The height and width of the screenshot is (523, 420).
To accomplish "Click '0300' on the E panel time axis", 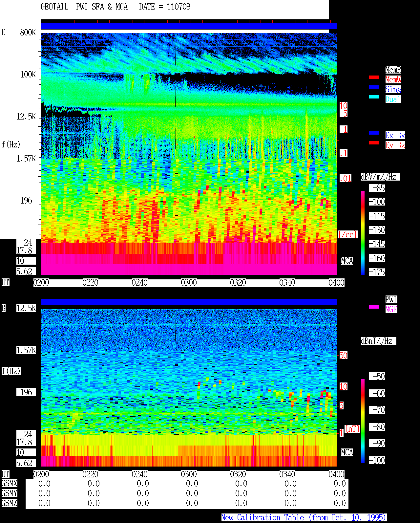I will pos(189,282).
